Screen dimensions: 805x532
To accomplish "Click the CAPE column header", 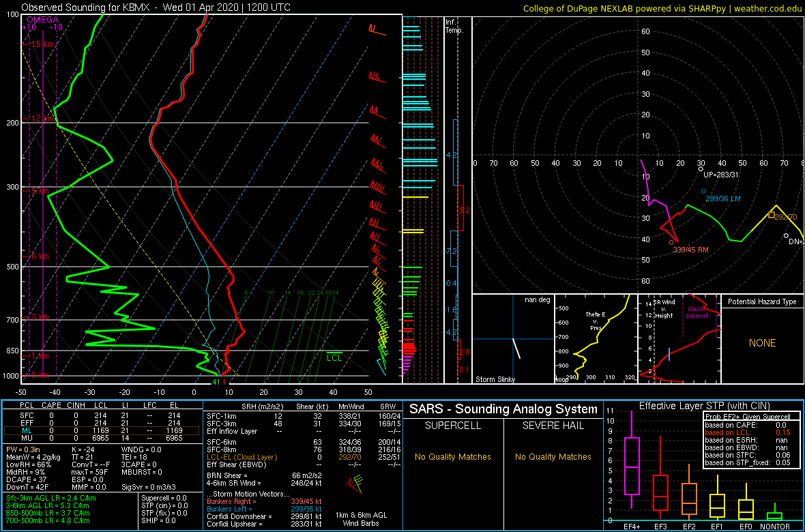I will tap(51, 406).
